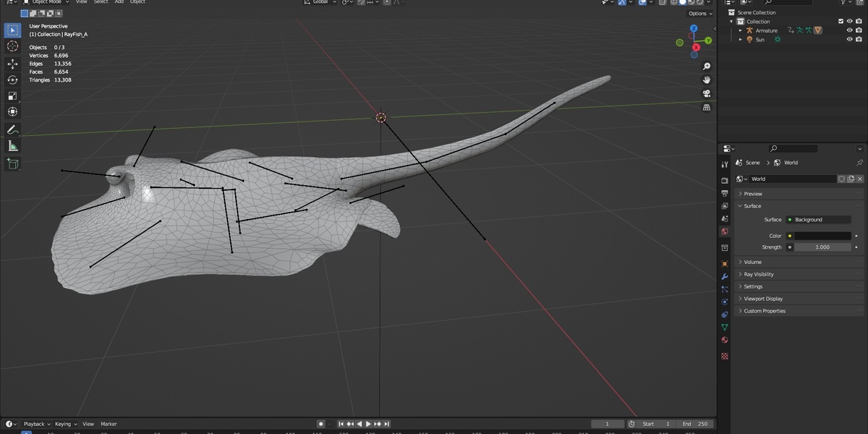Open the Options dropdown in viewport
The width and height of the screenshot is (868, 434).
(x=699, y=14)
